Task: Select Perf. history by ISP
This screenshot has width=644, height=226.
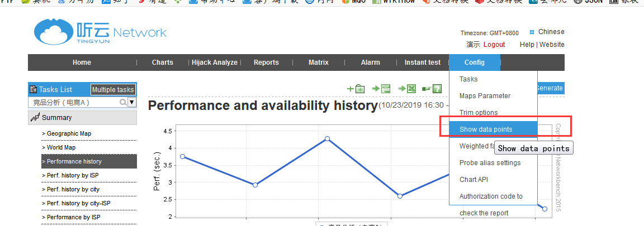Action: (x=73, y=176)
